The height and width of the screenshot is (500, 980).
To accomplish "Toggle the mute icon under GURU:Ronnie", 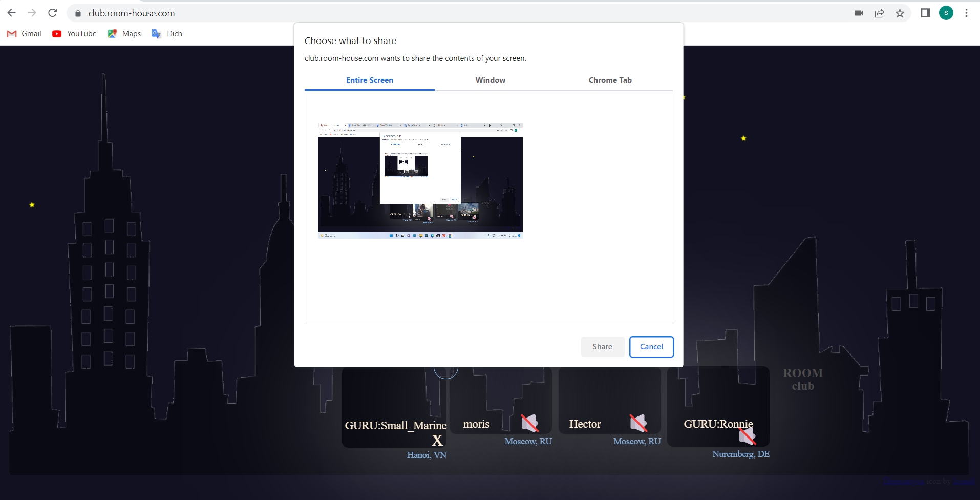I will (x=747, y=436).
